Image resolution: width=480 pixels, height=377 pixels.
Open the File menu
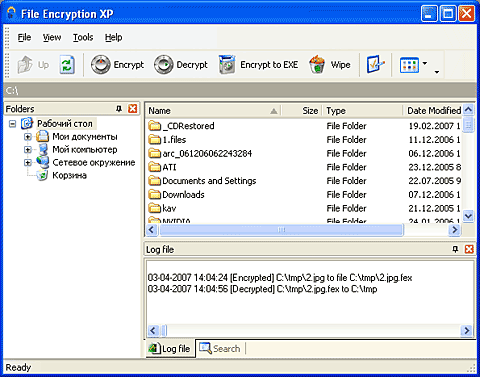[24, 37]
